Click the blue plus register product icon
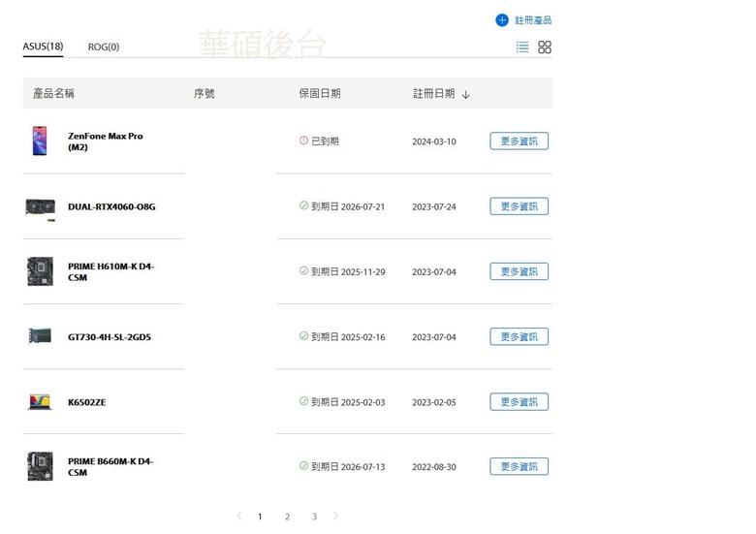756x534 pixels. point(502,20)
